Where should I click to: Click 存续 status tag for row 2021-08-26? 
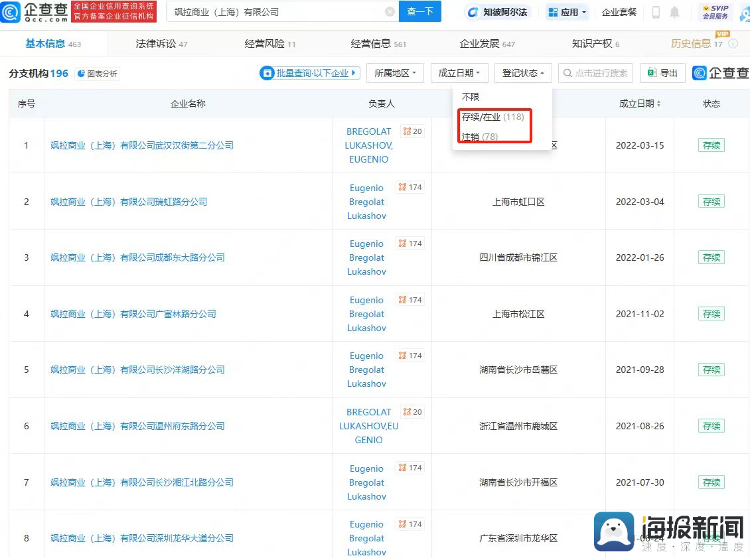711,426
